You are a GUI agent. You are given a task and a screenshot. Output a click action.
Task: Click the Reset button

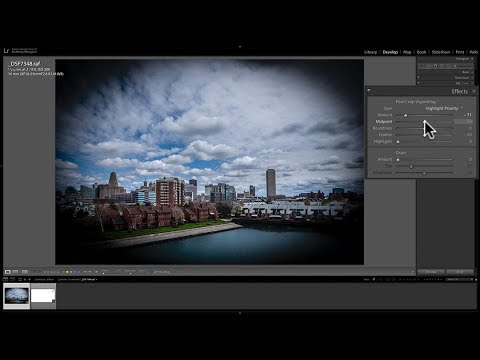(460, 272)
